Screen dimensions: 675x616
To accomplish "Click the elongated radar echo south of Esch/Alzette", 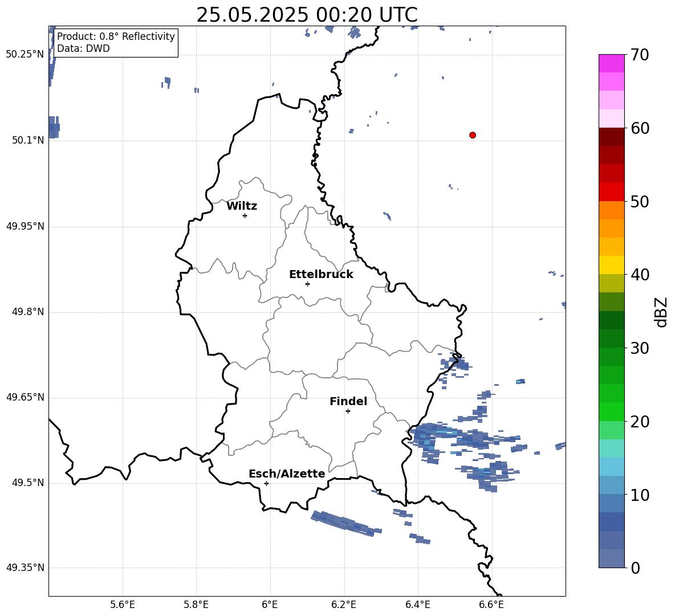I will 345,524.
